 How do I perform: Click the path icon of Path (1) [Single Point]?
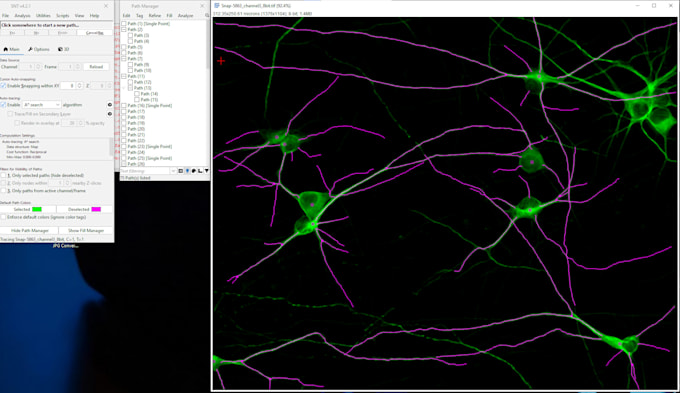click(124, 24)
